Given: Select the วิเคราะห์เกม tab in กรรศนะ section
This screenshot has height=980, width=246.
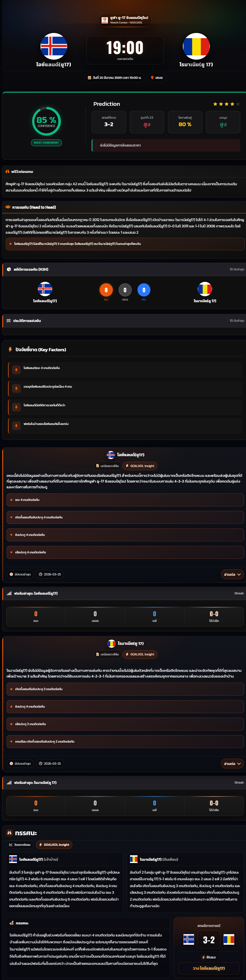Looking at the screenshot, I should click(20, 845).
